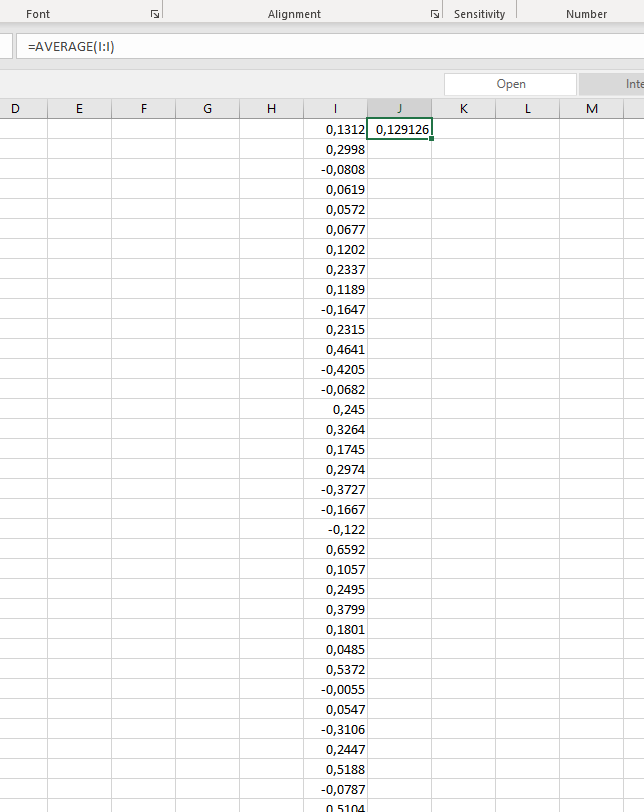Viewport: 644px width, 812px height.
Task: Click the formula bar showing =AVERAGE(I:I)
Action: point(330,46)
